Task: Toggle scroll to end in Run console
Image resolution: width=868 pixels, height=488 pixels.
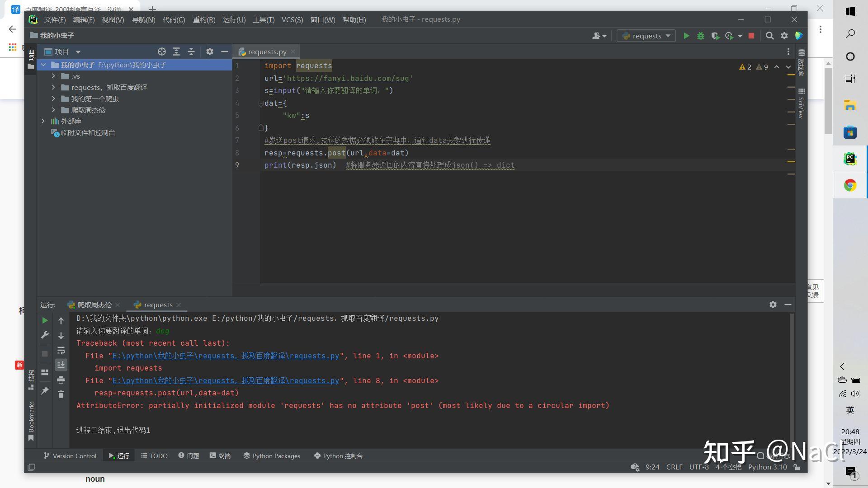Action: pyautogui.click(x=61, y=365)
